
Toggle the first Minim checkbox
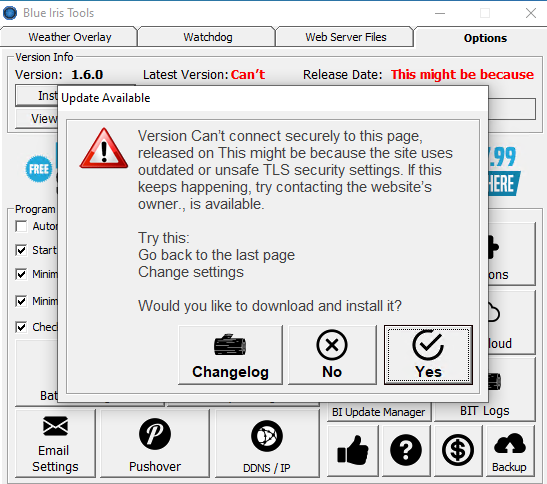pyautogui.click(x=21, y=274)
